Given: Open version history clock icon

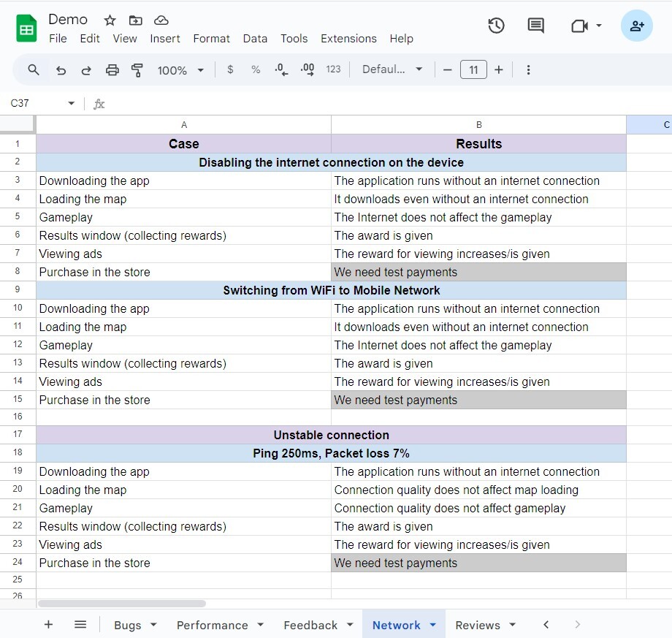Looking at the screenshot, I should (496, 26).
